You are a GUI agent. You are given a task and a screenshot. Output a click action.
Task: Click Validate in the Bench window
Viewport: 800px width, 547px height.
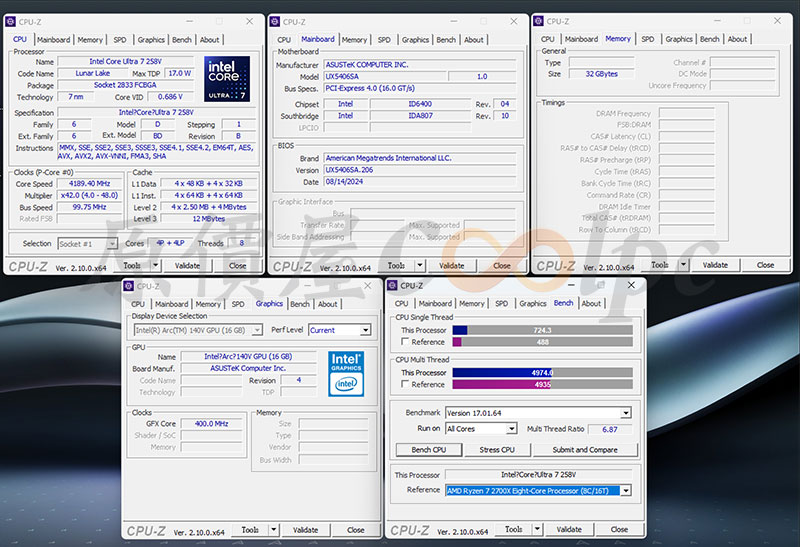(569, 529)
